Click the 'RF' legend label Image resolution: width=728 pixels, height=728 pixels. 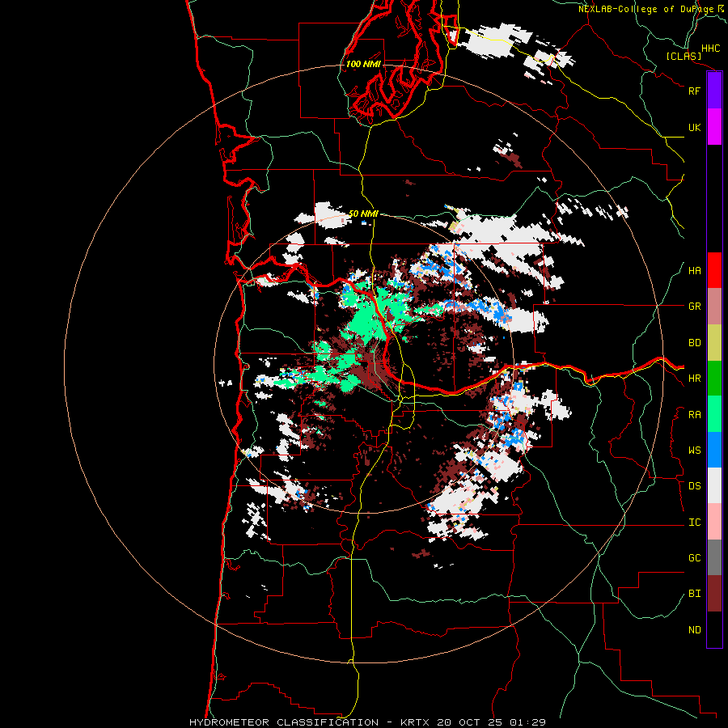click(x=694, y=91)
